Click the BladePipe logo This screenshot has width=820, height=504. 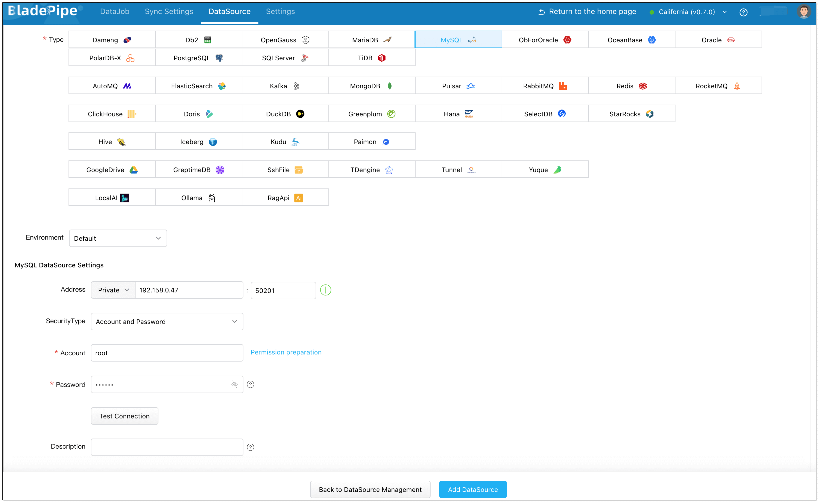pyautogui.click(x=43, y=11)
